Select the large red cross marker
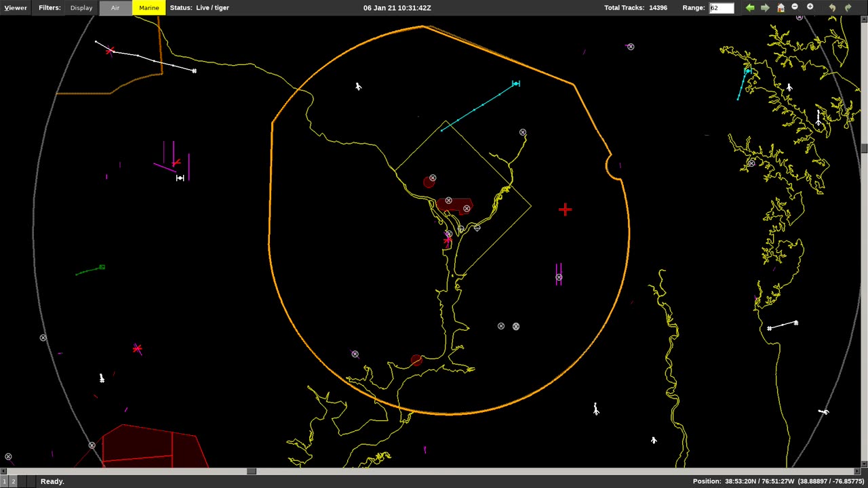The width and height of the screenshot is (868, 488). pos(565,209)
